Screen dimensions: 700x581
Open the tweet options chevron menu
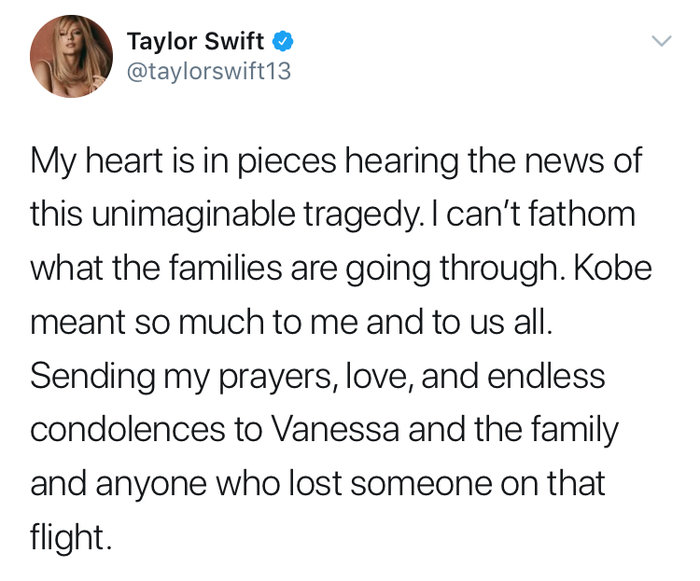pos(660,43)
